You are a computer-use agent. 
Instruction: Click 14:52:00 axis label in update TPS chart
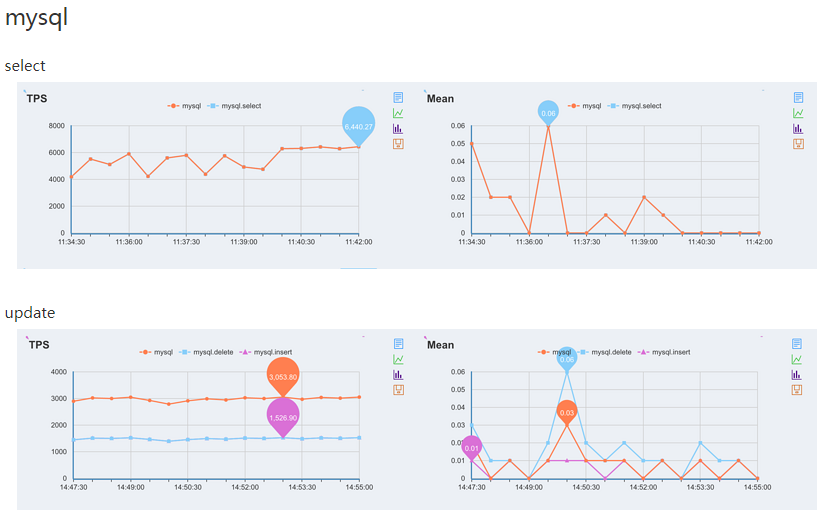245,487
